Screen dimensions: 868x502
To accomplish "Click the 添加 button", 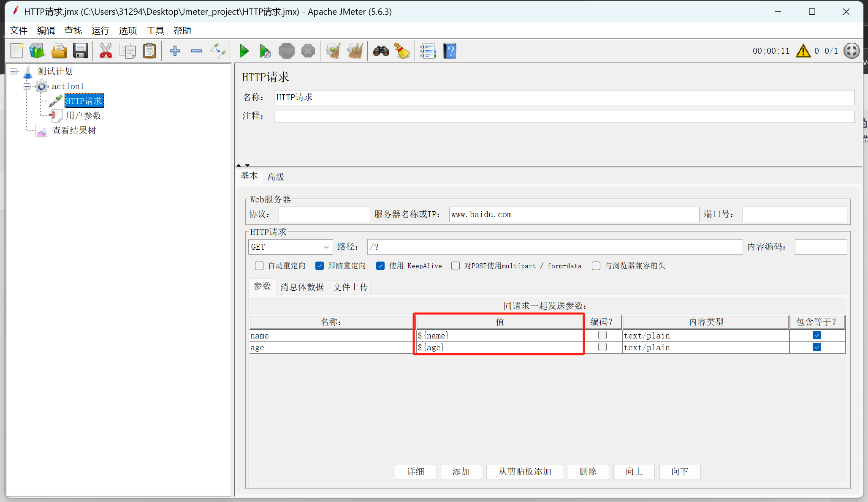I will pos(461,472).
